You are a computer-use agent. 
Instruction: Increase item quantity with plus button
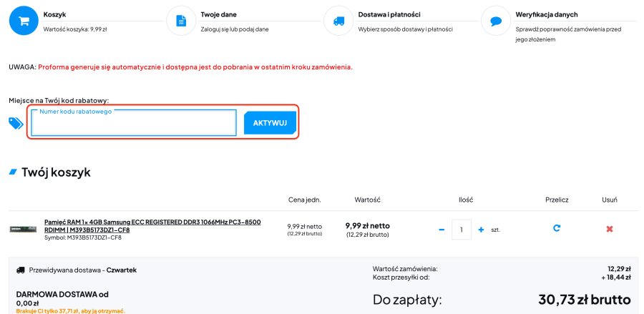pyautogui.click(x=481, y=230)
